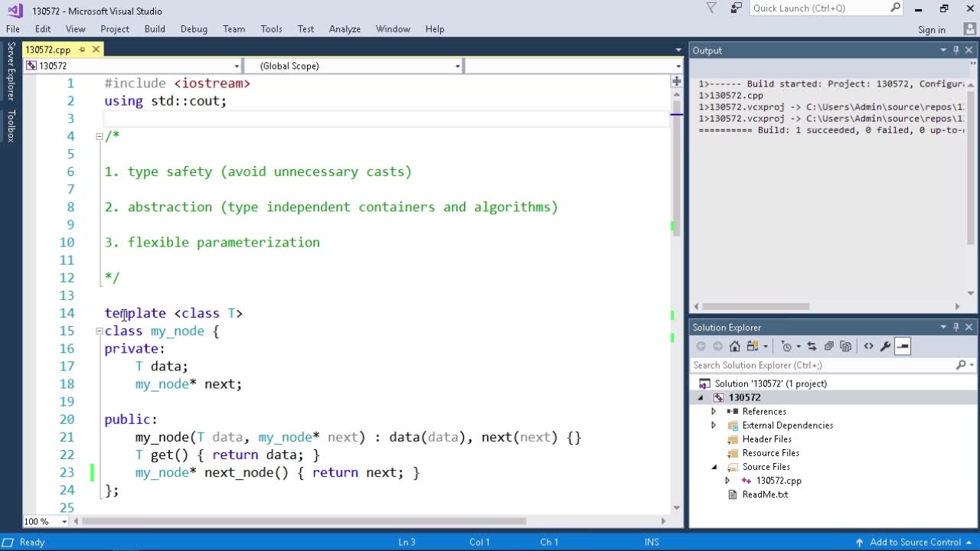The image size is (980, 551).
Task: Toggle auto-hide pin on Output panel
Action: 955,51
